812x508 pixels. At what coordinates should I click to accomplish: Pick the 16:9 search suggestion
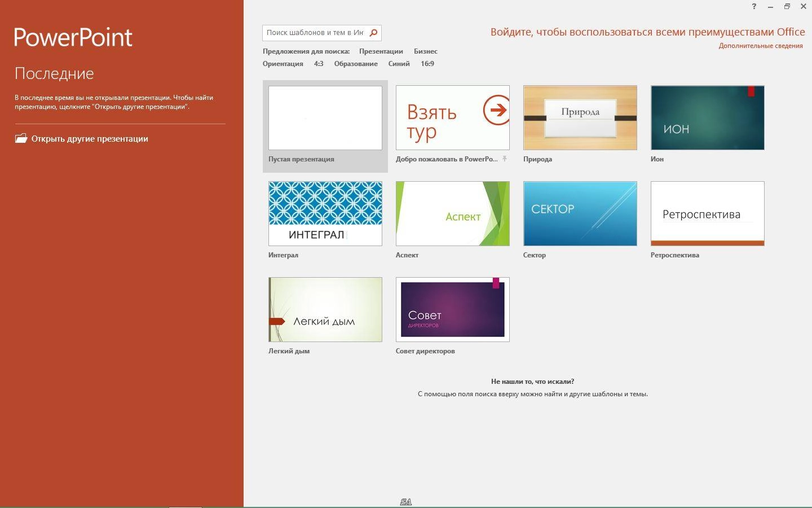(x=427, y=64)
